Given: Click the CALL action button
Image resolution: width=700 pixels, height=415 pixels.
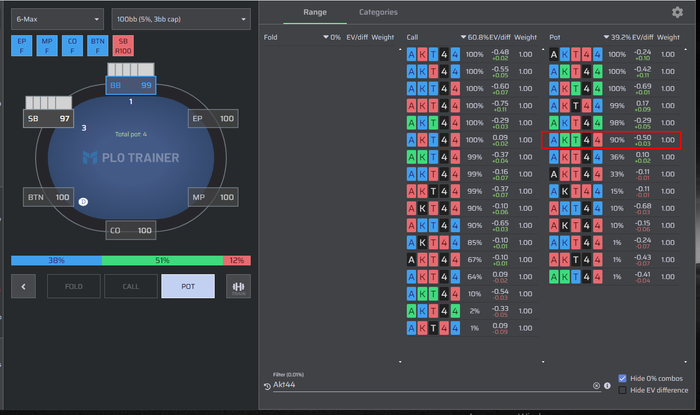Looking at the screenshot, I should click(131, 286).
